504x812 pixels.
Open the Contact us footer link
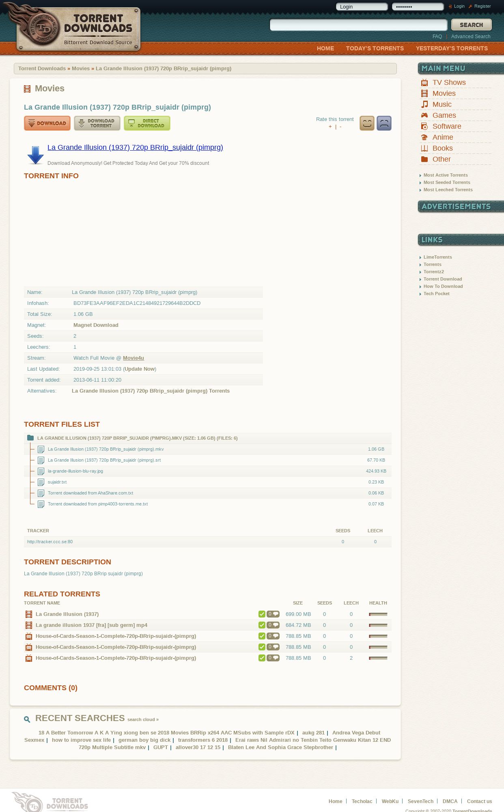tap(479, 801)
